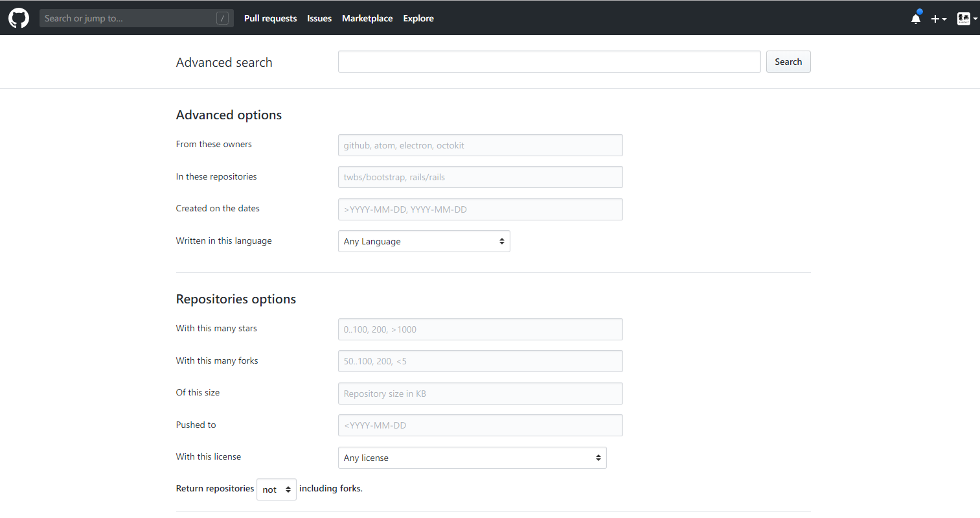980x518 pixels.
Task: Click the Search button
Action: click(x=788, y=62)
